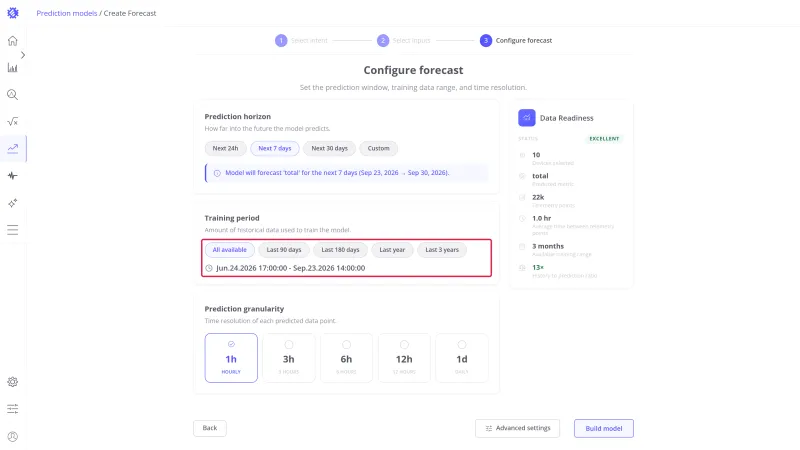Screen dimensions: 800x450
Task: Select 3h granularity option
Action: click(289, 358)
